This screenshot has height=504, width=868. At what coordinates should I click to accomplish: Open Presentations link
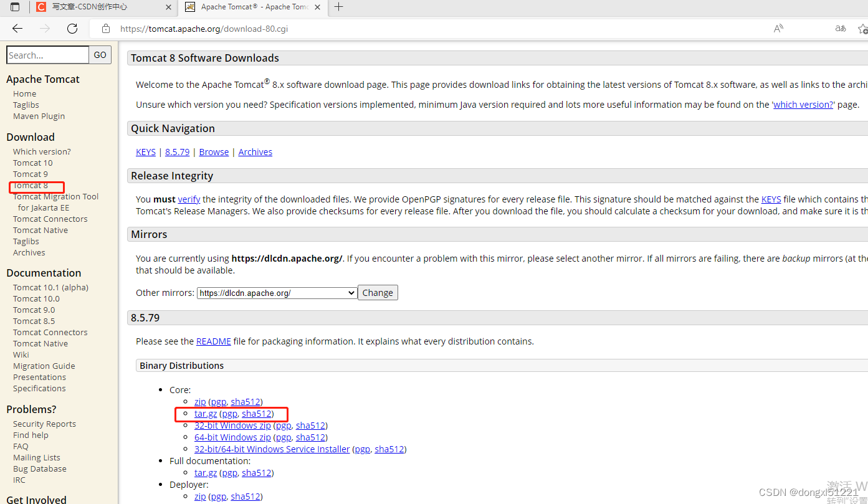click(39, 377)
